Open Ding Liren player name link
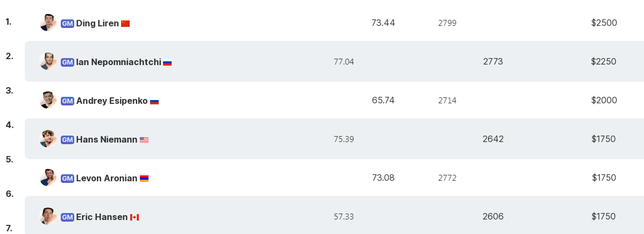644x234 pixels. 97,24
